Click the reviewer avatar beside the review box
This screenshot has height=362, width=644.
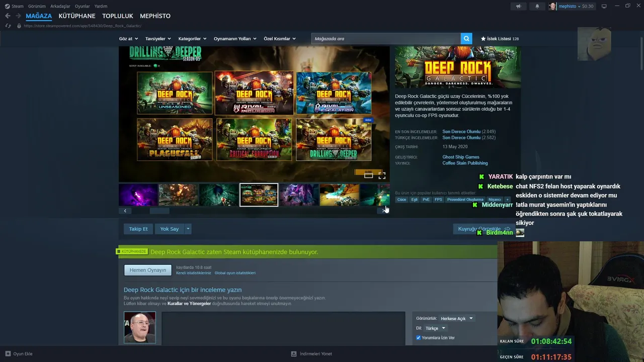(x=140, y=327)
